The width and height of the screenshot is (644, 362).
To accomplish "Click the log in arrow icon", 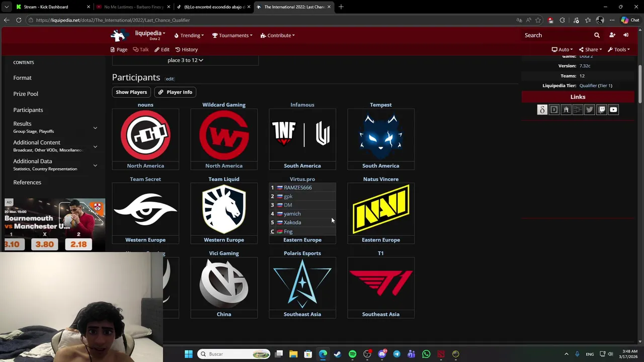I will point(626,35).
